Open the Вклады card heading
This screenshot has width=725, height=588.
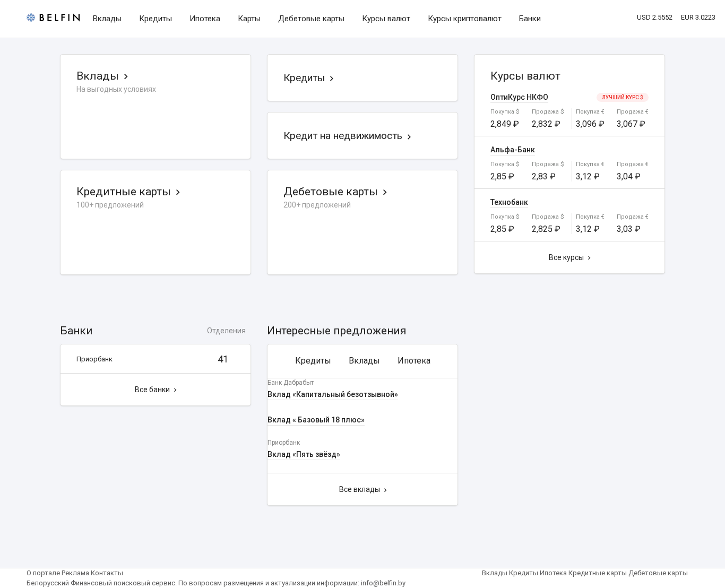(98, 76)
